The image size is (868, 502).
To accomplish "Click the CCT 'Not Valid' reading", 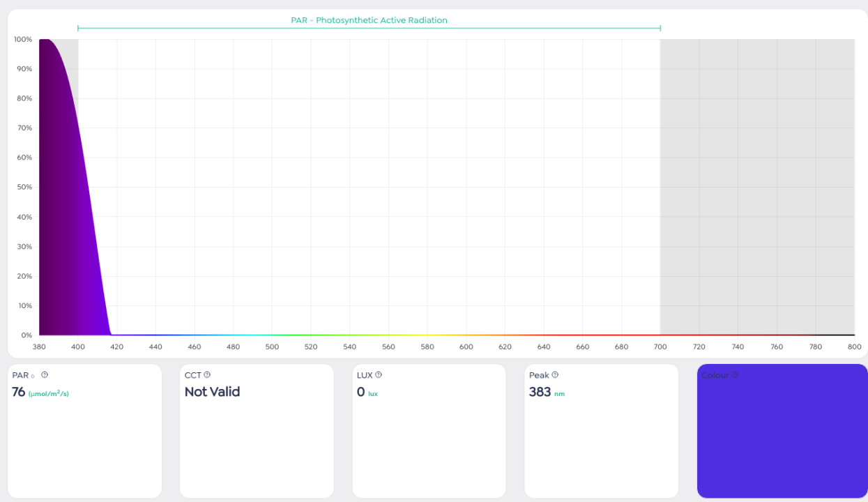I will [212, 392].
